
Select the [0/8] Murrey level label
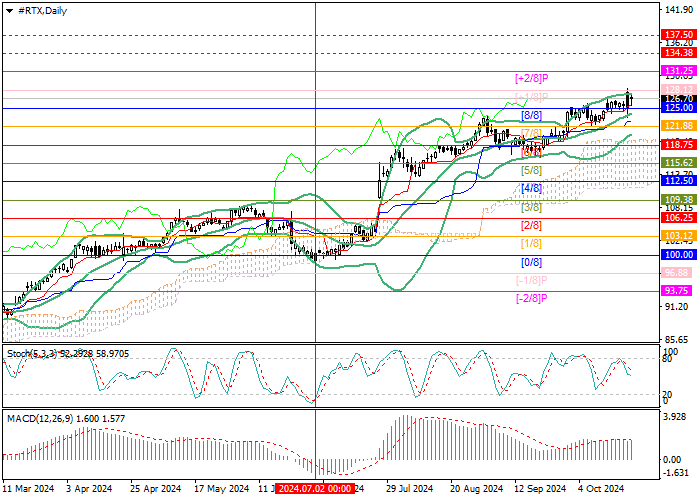click(531, 262)
